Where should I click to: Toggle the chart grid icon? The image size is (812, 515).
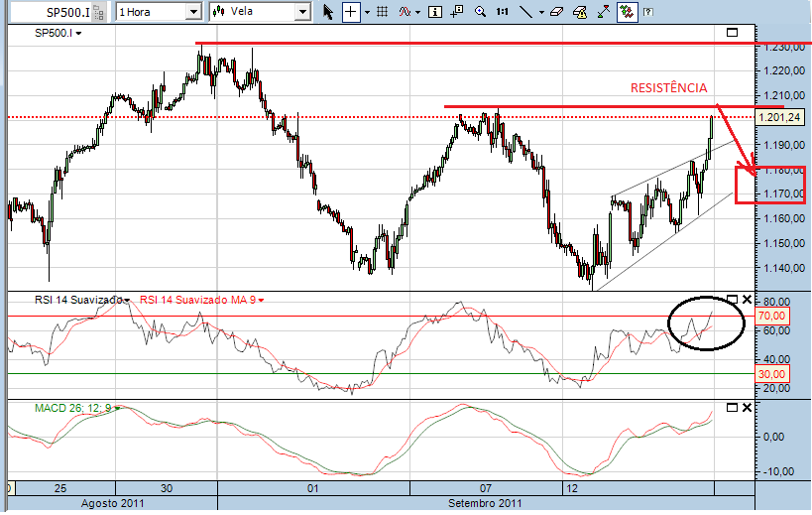(x=382, y=12)
